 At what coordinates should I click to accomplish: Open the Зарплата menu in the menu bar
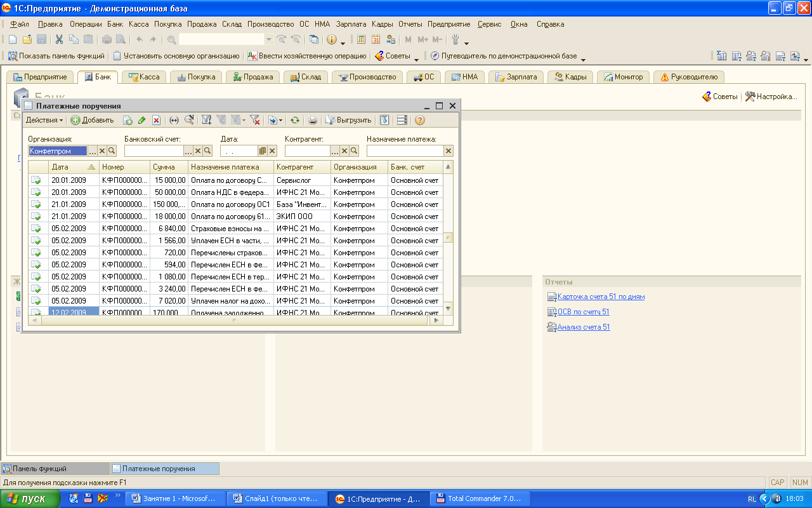click(x=351, y=24)
